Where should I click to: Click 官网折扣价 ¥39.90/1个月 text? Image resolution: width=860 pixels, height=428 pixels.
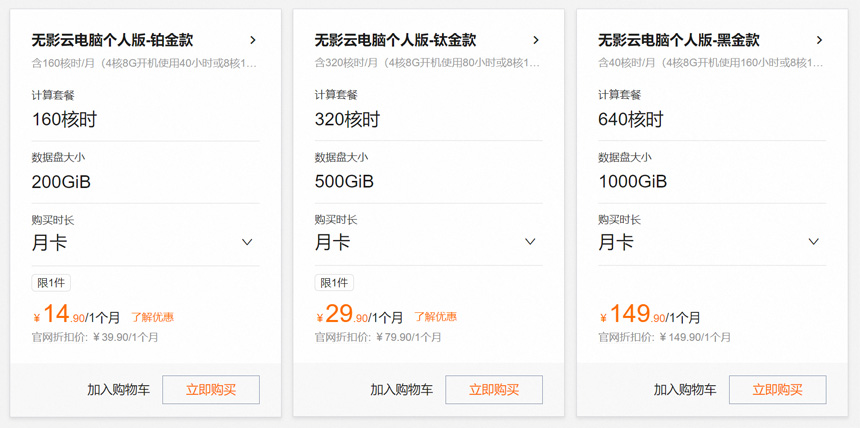(x=95, y=337)
